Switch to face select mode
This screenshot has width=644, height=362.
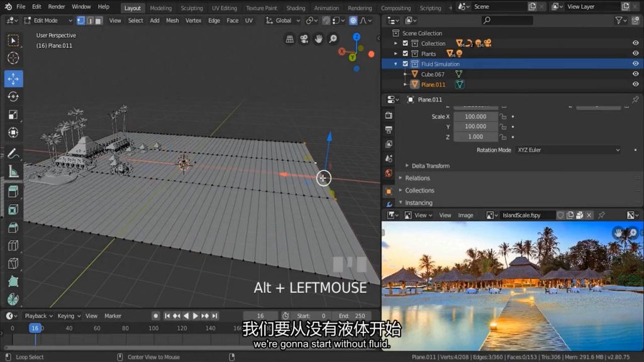click(99, 21)
